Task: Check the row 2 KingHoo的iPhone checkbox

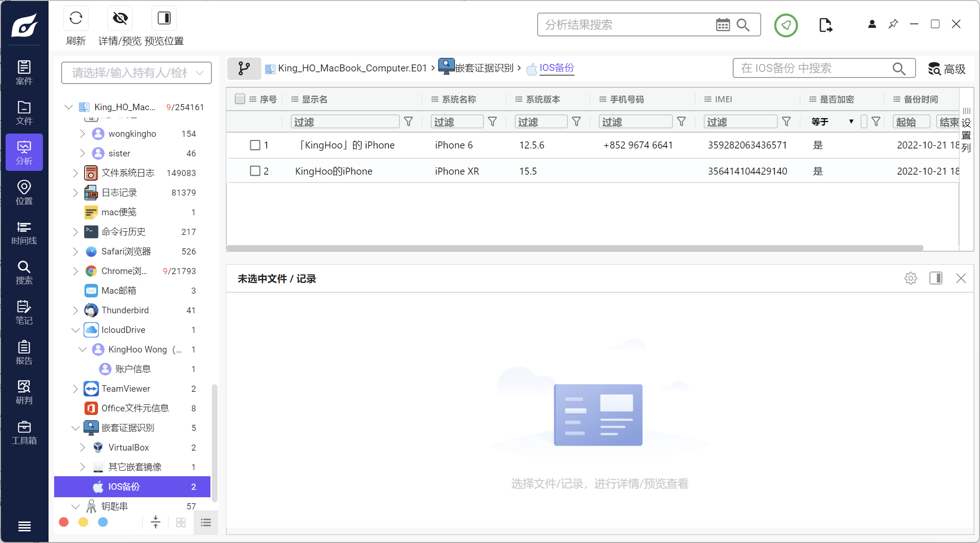Action: point(255,171)
